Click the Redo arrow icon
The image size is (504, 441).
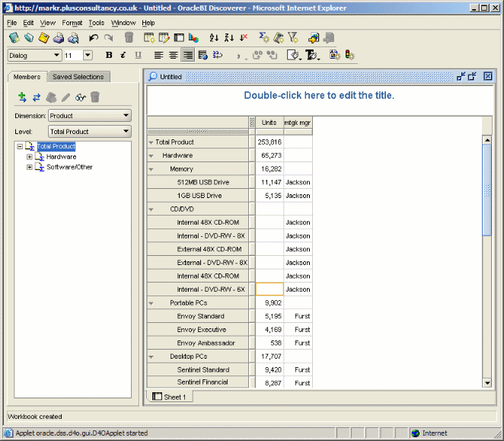109,38
